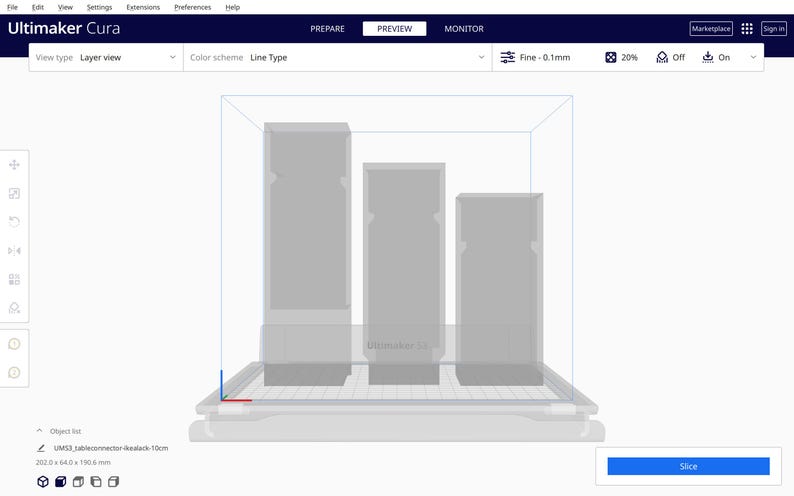Switch to front view cube icon
794x496 pixels.
tap(60, 481)
